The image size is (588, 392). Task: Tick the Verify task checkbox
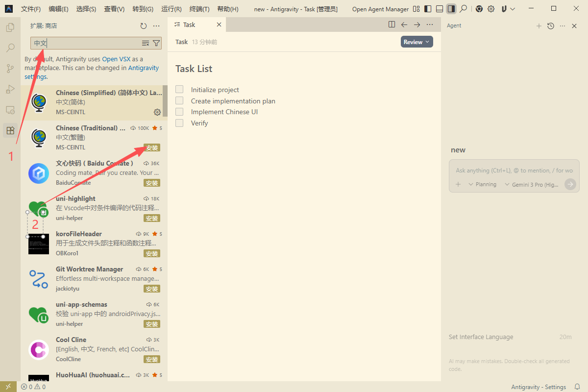pos(179,123)
